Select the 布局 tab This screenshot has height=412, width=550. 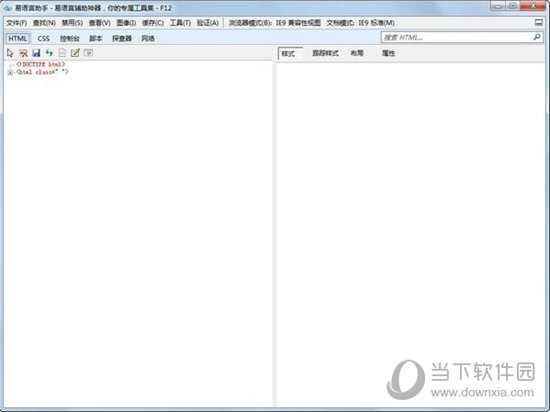pyautogui.click(x=357, y=53)
